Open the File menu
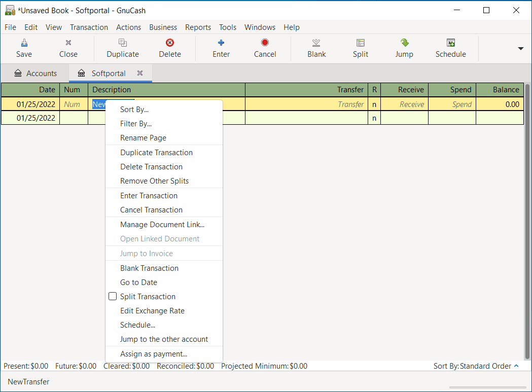The width and height of the screenshot is (532, 392). pyautogui.click(x=10, y=27)
